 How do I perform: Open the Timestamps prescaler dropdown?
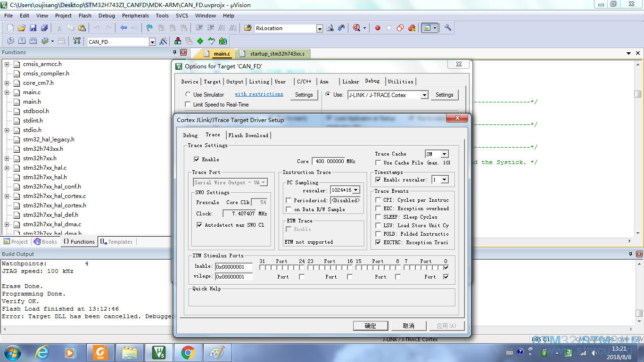pos(444,180)
